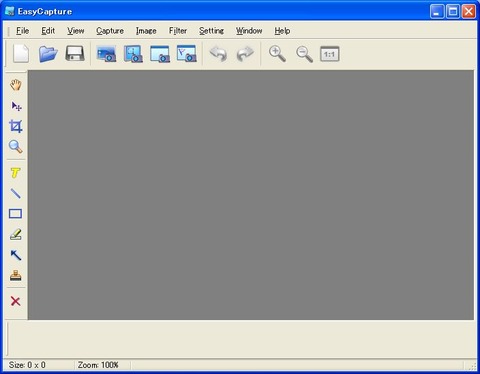Capture full screen with first camera icon
This screenshot has width=480, height=374.
tap(106, 54)
